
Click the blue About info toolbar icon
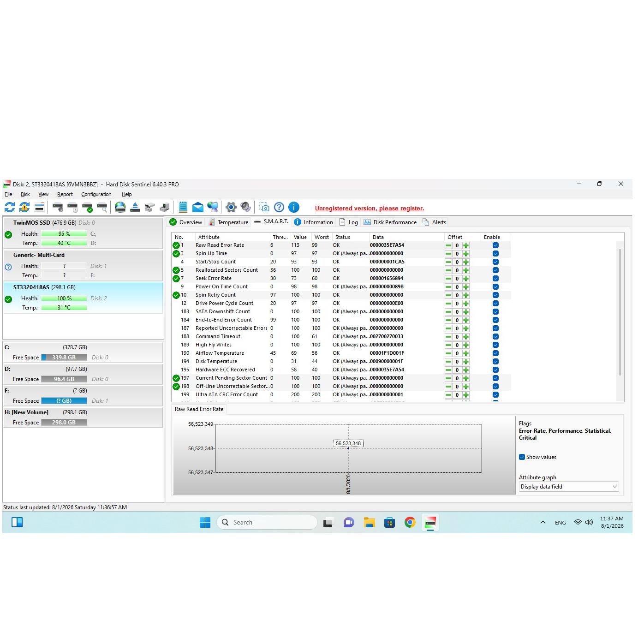click(x=294, y=207)
